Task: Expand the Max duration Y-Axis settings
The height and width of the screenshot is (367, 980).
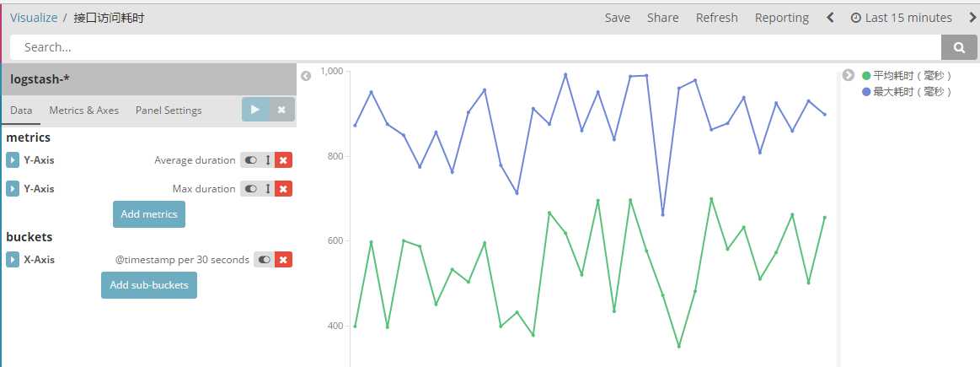Action: [13, 188]
